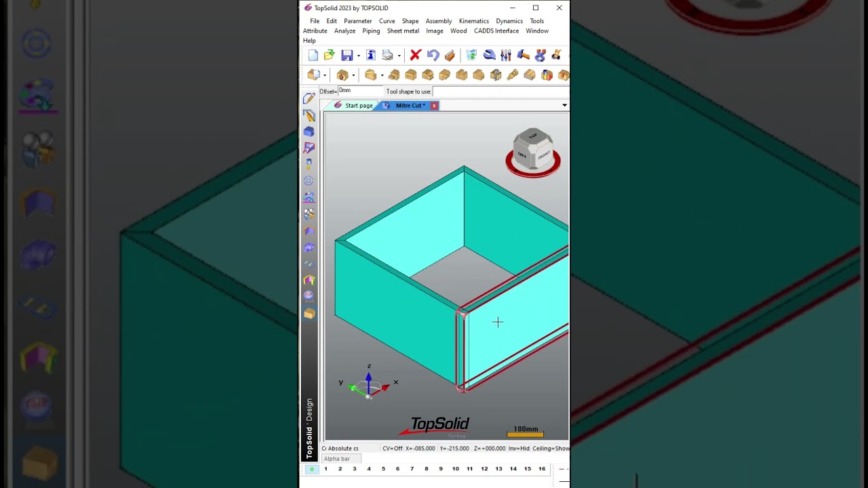Viewport: 868px width, 488px height.
Task: Expand the document tab list arrow on the right
Action: coord(564,106)
